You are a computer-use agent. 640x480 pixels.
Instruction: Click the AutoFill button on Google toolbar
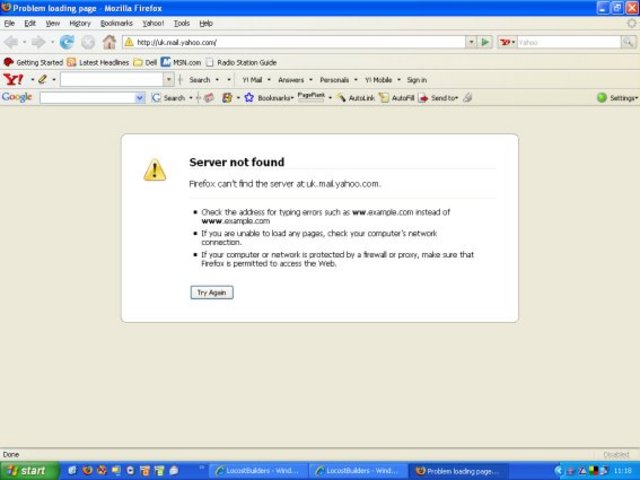click(397, 97)
